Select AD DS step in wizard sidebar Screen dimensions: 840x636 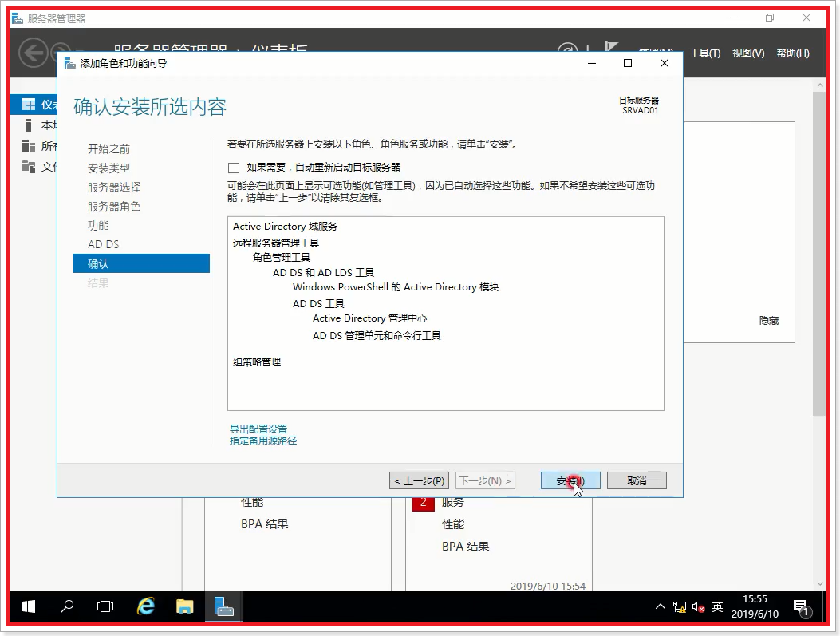[x=104, y=244]
